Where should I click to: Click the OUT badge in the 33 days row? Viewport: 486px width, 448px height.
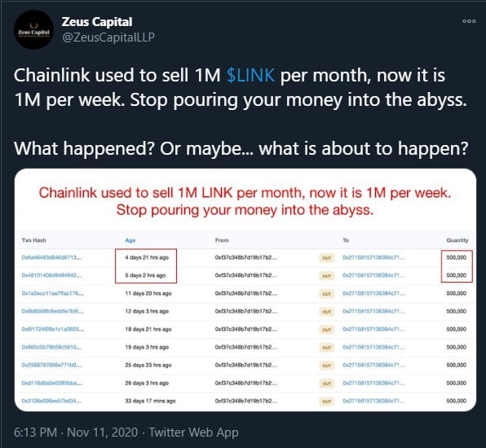tap(327, 402)
